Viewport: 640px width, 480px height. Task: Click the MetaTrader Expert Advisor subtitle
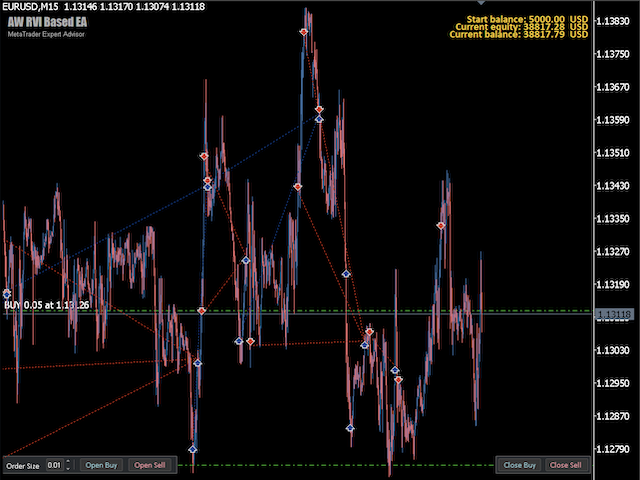(46, 34)
